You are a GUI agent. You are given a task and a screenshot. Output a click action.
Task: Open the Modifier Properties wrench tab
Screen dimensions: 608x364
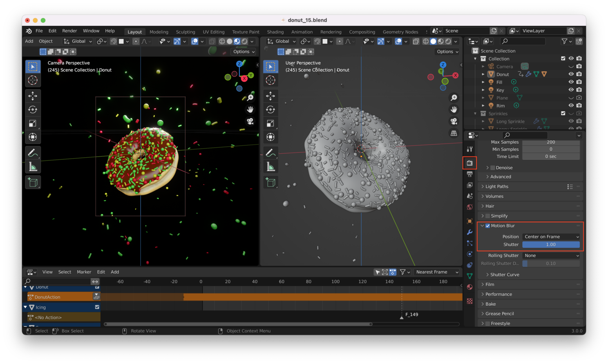coord(470,232)
